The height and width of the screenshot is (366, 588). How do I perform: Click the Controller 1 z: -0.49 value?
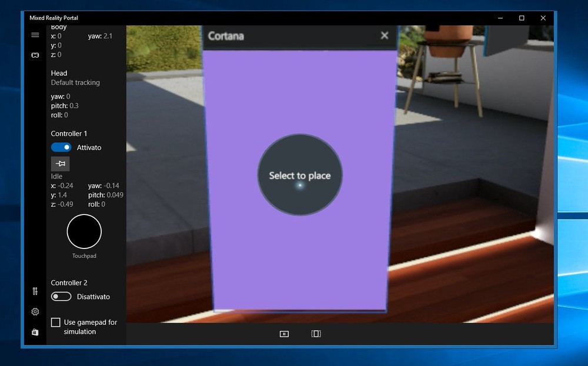point(62,204)
